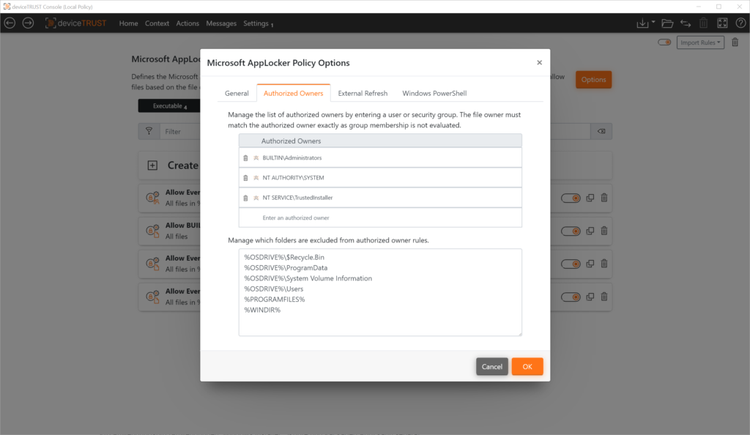750x435 pixels.
Task: Switch to the External Refresh tab
Action: (363, 93)
